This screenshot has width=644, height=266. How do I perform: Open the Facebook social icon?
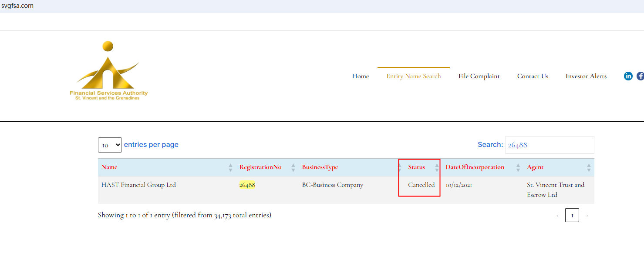click(640, 76)
